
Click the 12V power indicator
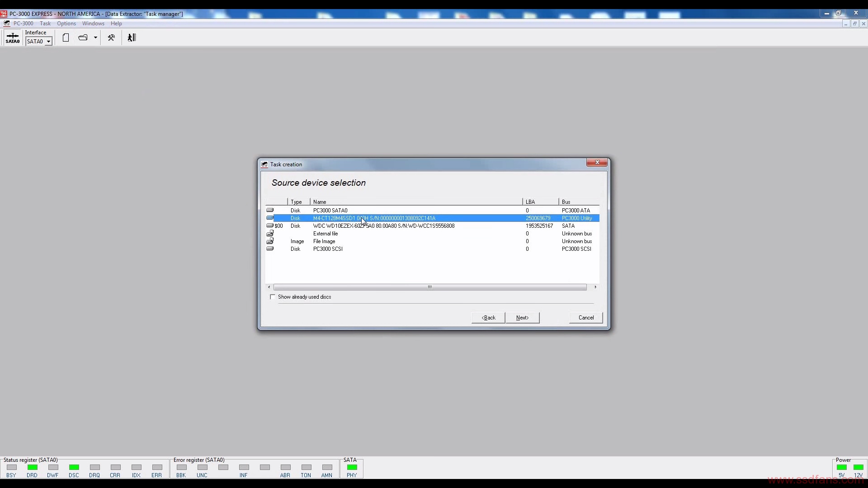(x=859, y=468)
